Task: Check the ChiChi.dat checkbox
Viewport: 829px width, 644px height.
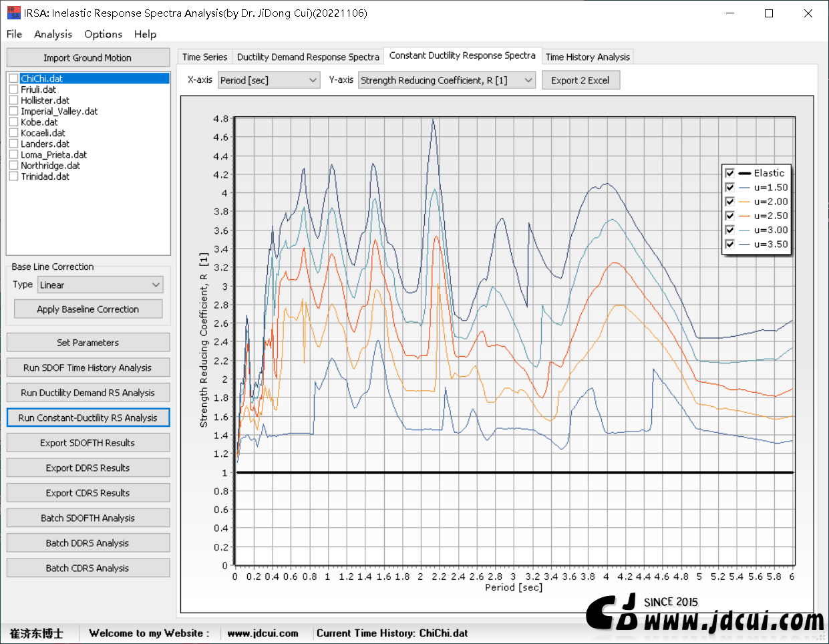Action: (13, 79)
